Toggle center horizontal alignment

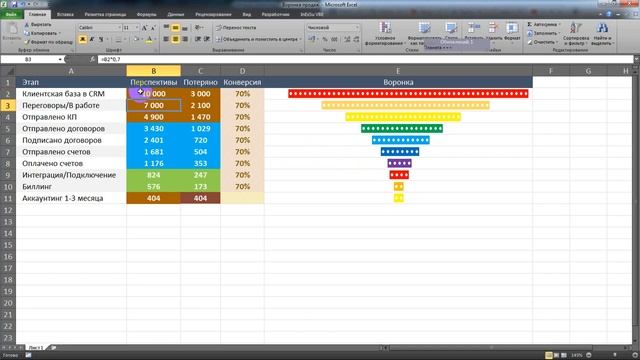175,39
